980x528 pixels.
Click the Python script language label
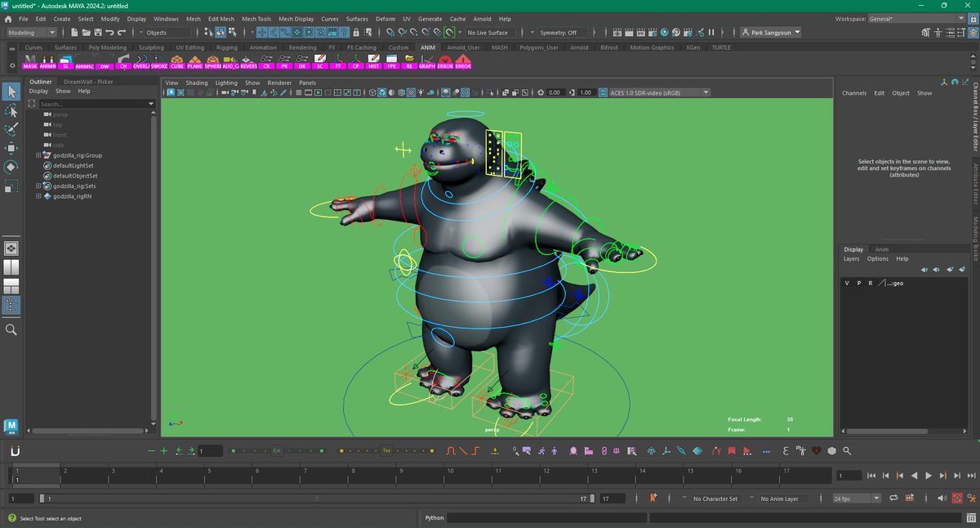tap(434, 517)
